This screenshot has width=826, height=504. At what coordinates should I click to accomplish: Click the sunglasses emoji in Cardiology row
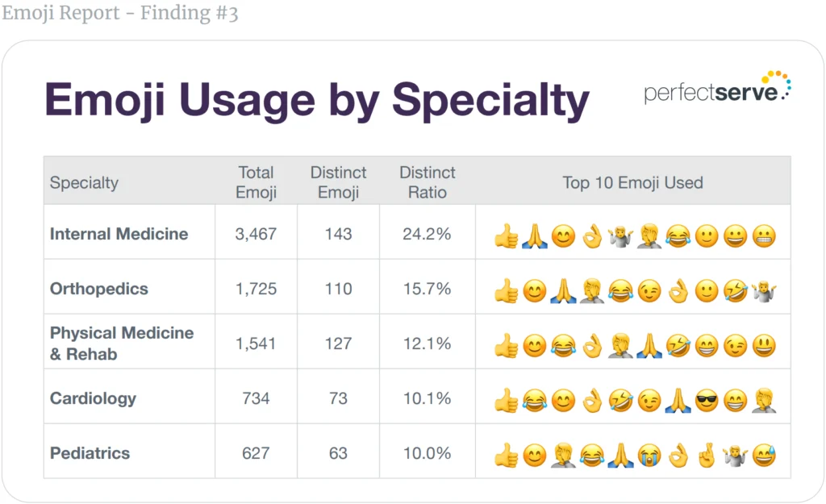(707, 399)
